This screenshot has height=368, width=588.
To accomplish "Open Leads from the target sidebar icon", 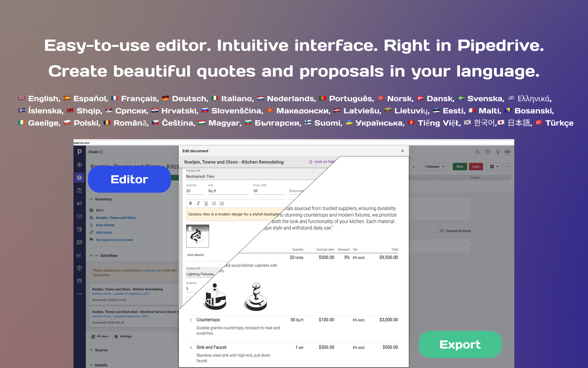I will (79, 165).
